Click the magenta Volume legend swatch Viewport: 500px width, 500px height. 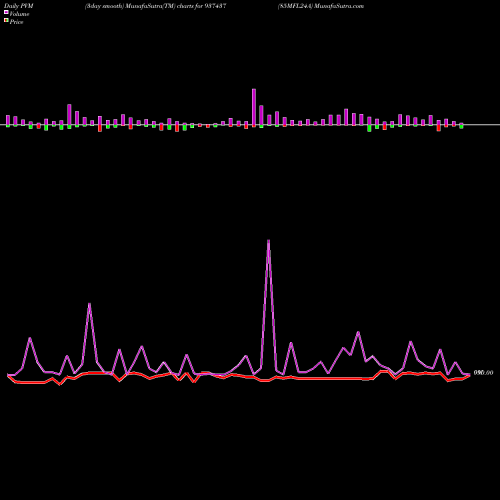6,12
